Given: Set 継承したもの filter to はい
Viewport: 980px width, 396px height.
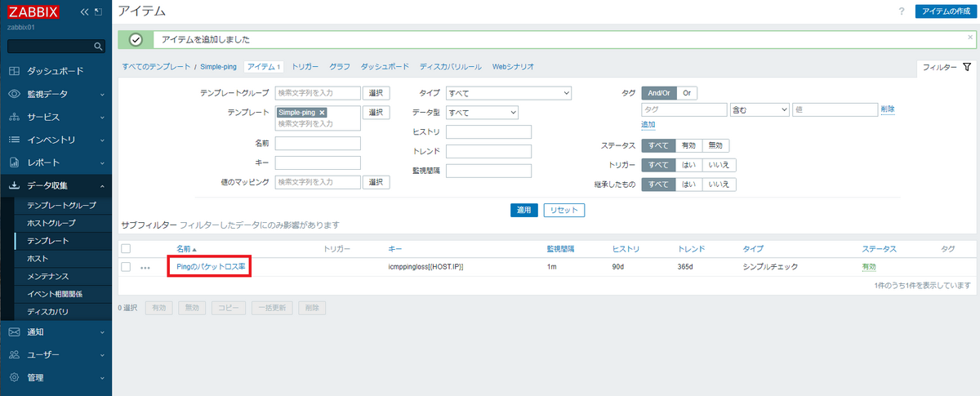Looking at the screenshot, I should pyautogui.click(x=688, y=185).
